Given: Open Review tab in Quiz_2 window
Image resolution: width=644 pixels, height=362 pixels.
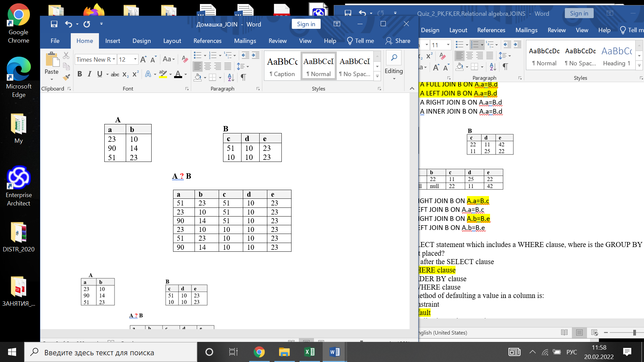Looking at the screenshot, I should (x=556, y=30).
